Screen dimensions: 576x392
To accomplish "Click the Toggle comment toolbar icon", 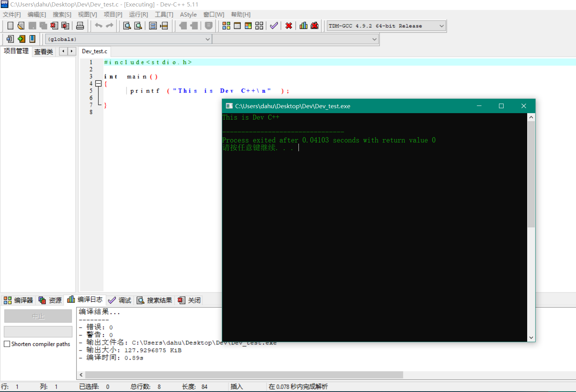I will (x=209, y=26).
